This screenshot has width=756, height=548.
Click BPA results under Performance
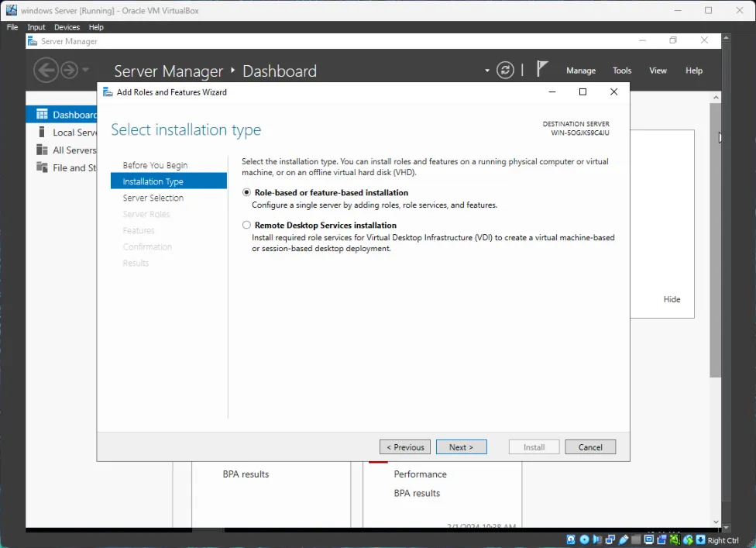[417, 493]
